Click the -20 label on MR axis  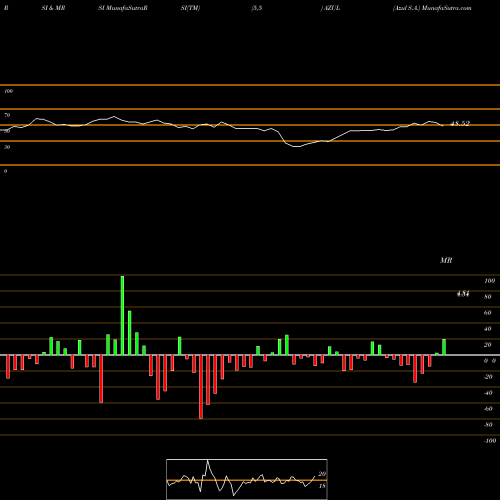point(488,377)
